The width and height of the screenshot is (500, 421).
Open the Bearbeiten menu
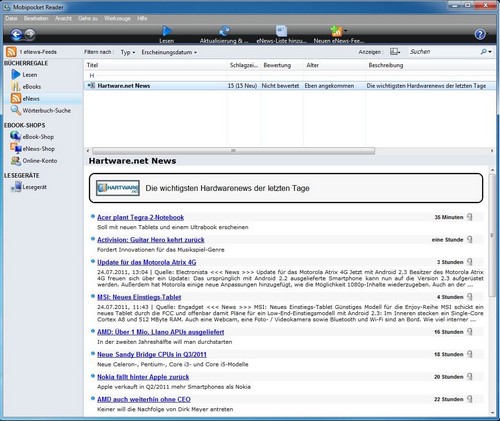click(36, 18)
